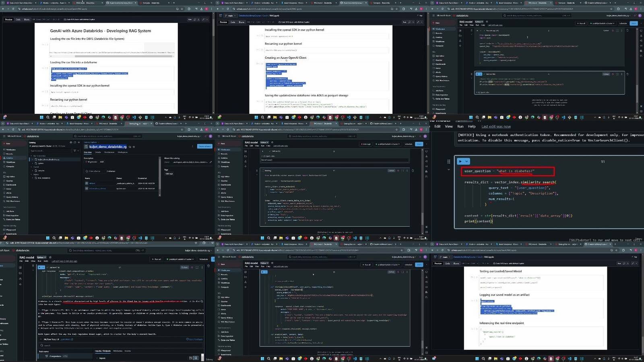Delete the cell with the trash icon in MLflow window
The height and width of the screenshot is (362, 644).
(x=208, y=266)
